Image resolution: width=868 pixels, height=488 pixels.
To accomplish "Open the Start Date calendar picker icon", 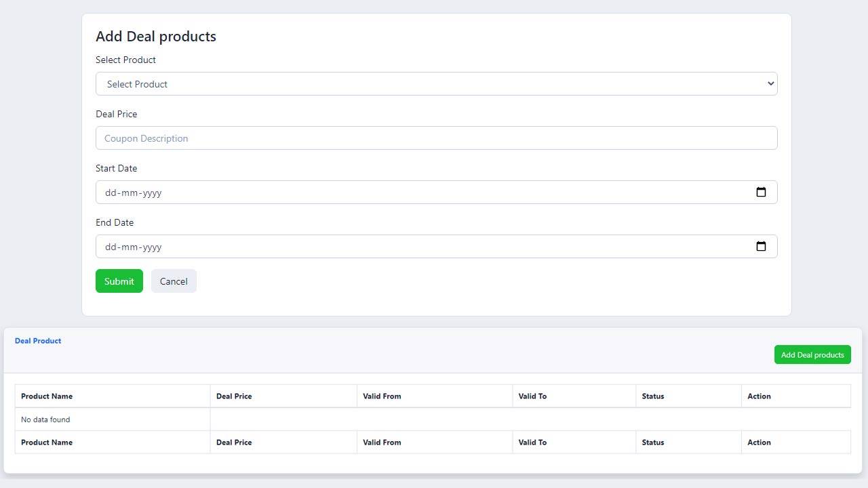I will click(x=761, y=192).
